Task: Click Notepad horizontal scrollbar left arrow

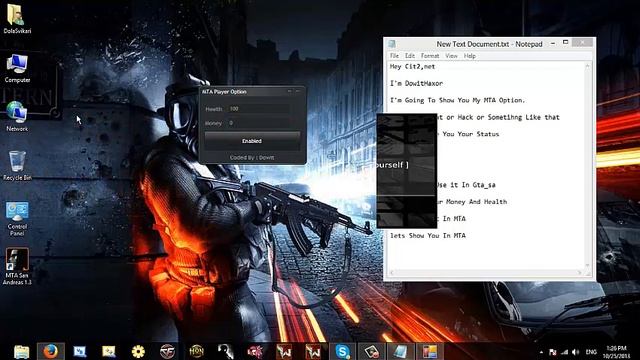Action: click(392, 272)
